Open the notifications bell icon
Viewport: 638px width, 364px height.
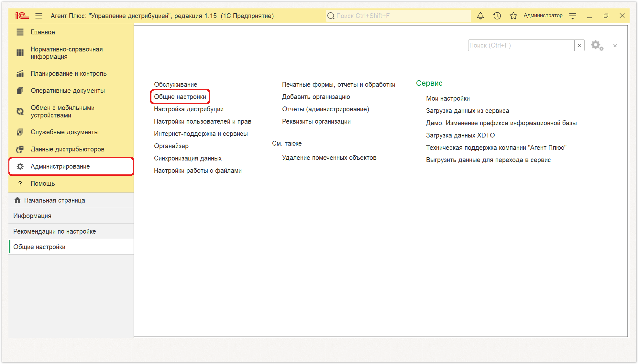480,16
